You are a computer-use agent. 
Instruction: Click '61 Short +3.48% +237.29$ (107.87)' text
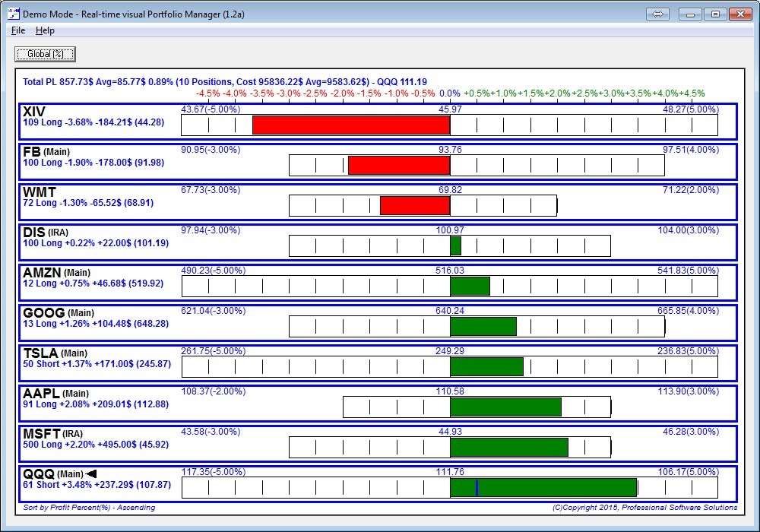[x=97, y=484]
